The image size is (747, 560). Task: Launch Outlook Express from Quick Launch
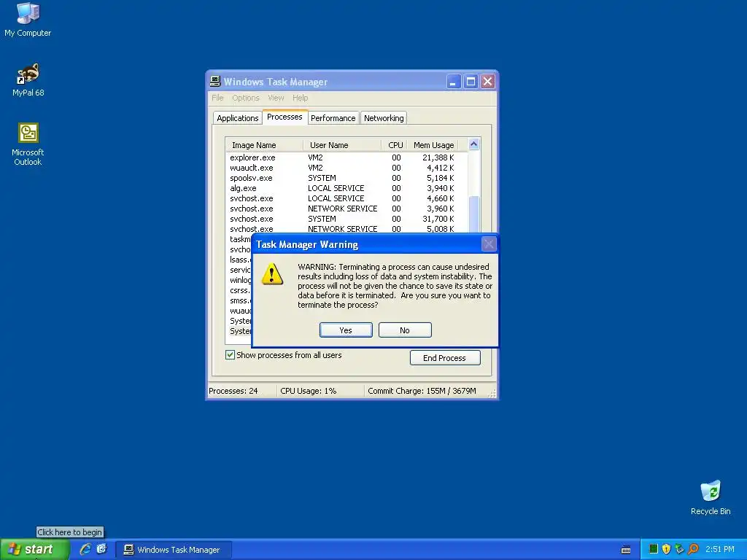pos(101,549)
